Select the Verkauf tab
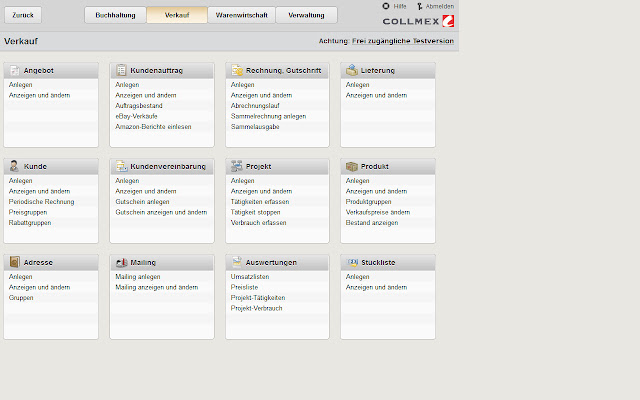This screenshot has width=640, height=400. (x=177, y=15)
